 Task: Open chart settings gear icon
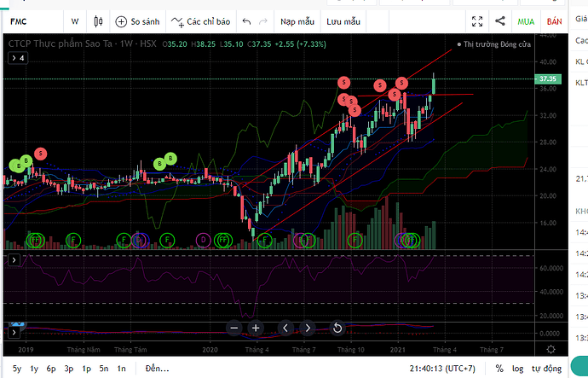pos(551,350)
